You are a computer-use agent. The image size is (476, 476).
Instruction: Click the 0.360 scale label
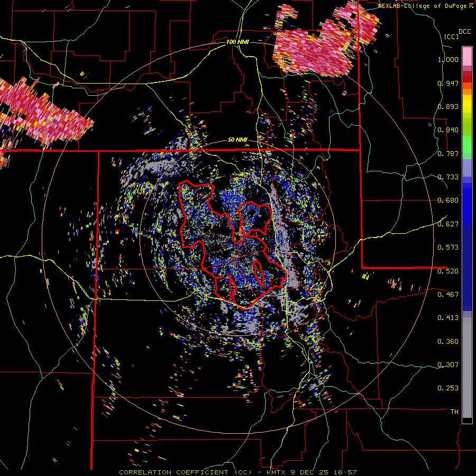pos(448,342)
